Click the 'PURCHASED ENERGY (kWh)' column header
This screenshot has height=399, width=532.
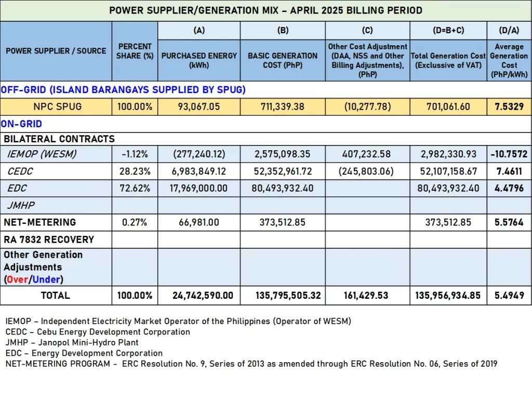coord(199,60)
